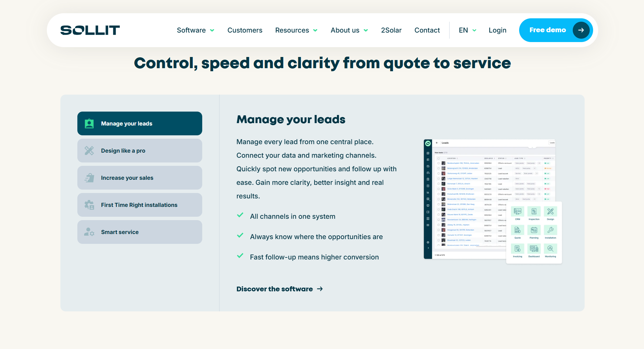644x349 pixels.
Task: Click 'Fast follow-up means higher conversion'
Action: tap(314, 257)
